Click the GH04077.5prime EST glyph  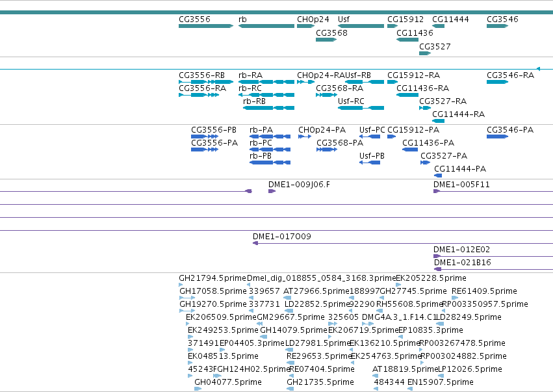point(198,389)
